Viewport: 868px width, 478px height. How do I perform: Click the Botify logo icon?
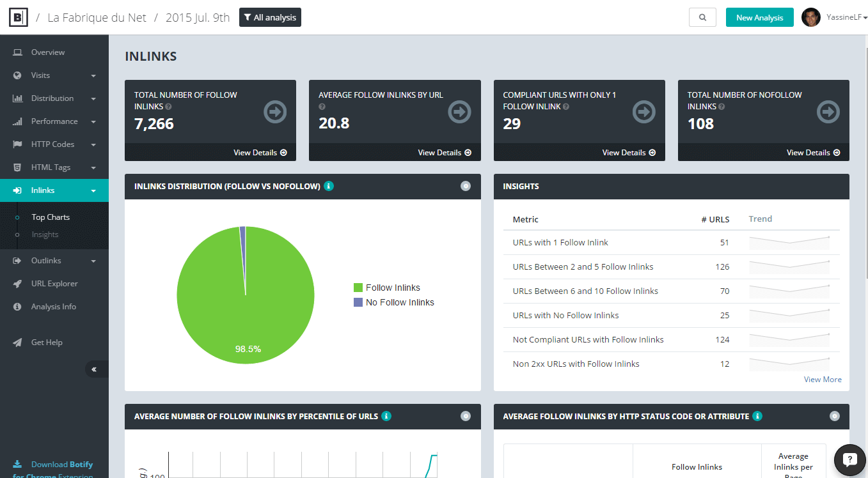click(x=18, y=17)
